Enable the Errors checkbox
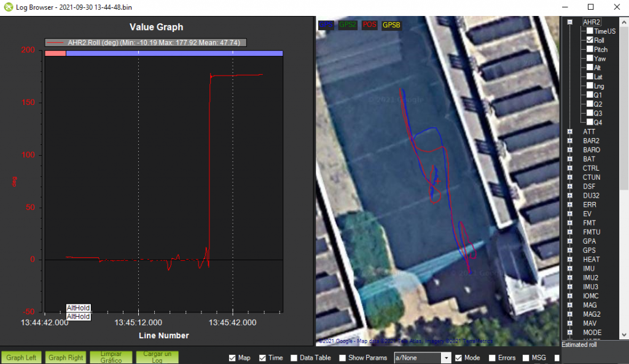The height and width of the screenshot is (364, 629). (493, 358)
